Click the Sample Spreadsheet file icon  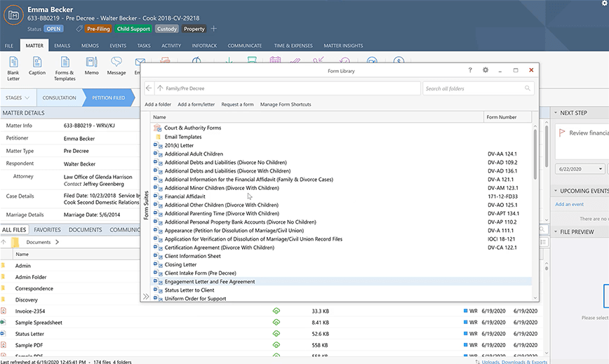3,322
